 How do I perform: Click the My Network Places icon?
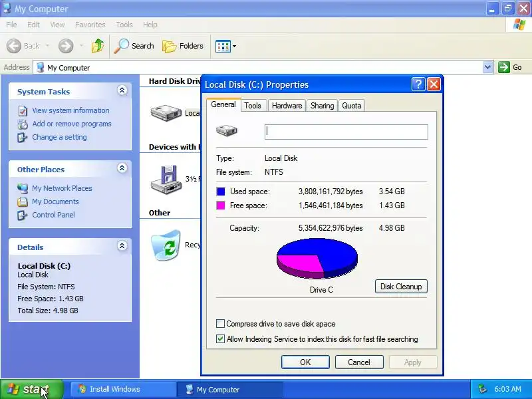[23, 188]
